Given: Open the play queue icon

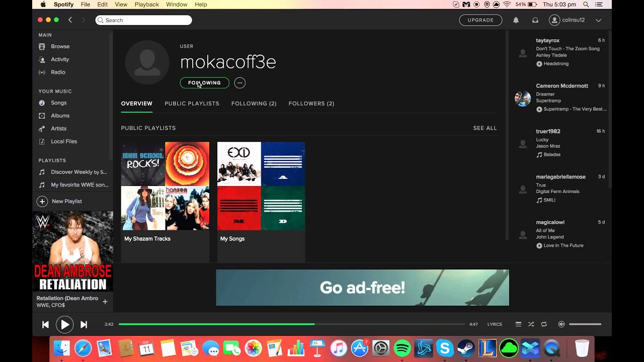Looking at the screenshot, I should (x=518, y=324).
